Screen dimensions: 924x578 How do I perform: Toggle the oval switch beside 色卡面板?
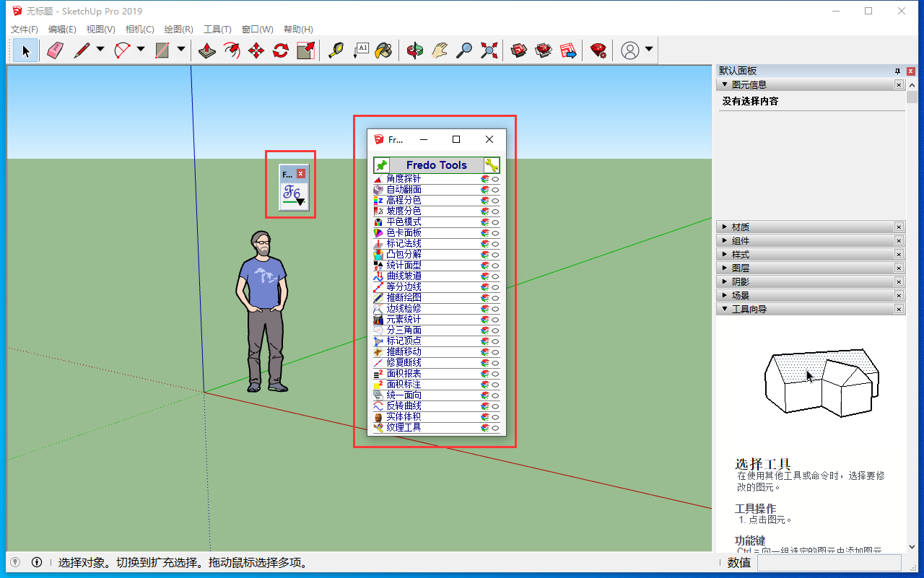(496, 233)
